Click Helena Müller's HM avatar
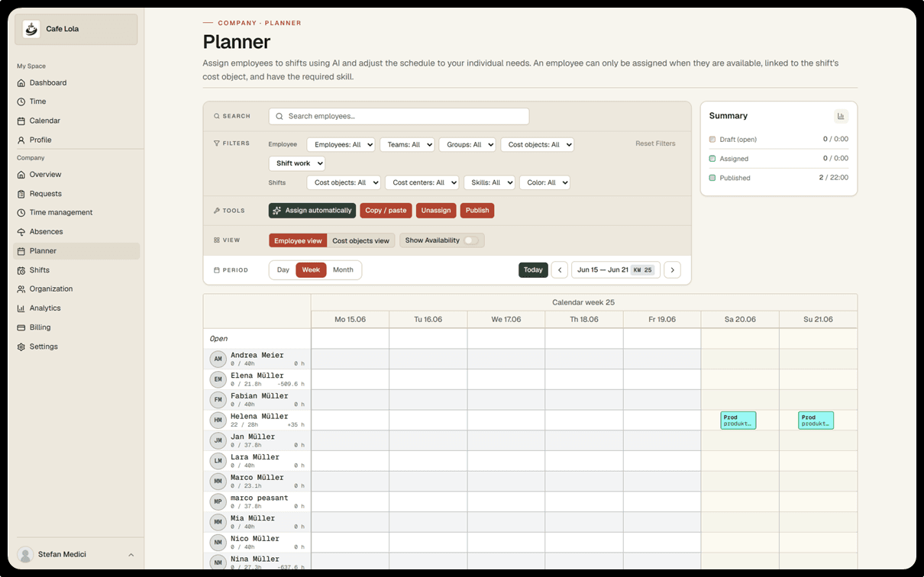 [x=218, y=420]
